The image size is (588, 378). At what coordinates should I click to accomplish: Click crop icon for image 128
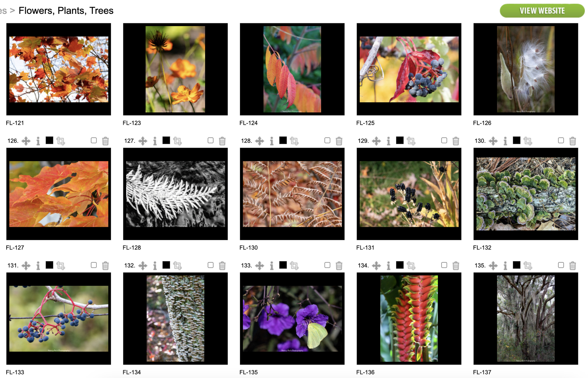point(294,141)
